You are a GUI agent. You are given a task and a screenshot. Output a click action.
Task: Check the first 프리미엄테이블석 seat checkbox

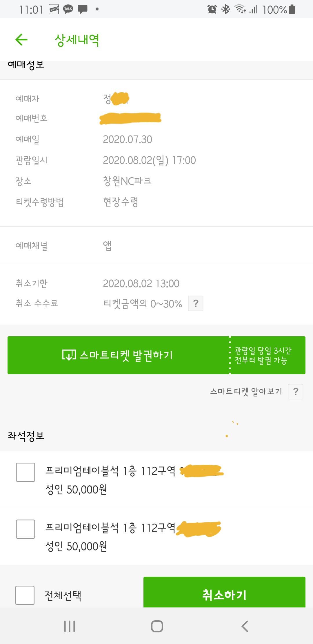26,472
